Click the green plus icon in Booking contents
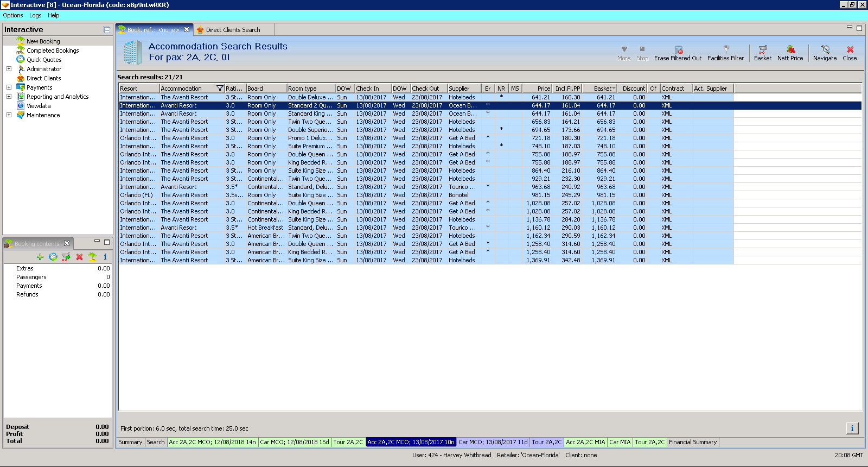The height and width of the screenshot is (467, 868). click(40, 257)
